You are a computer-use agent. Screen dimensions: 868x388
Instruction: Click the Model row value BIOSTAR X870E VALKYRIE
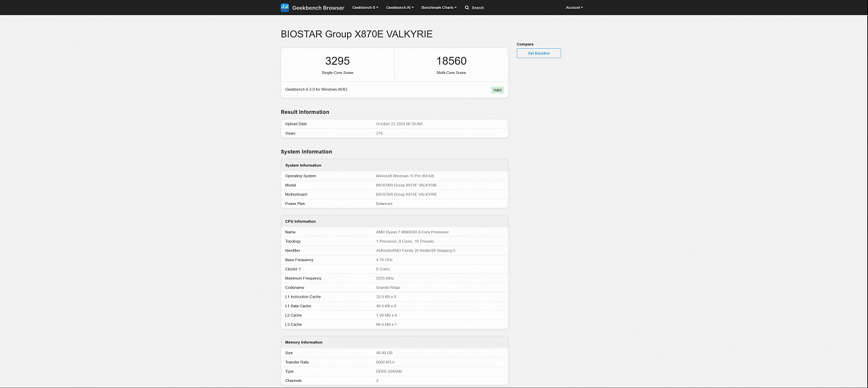click(x=406, y=185)
